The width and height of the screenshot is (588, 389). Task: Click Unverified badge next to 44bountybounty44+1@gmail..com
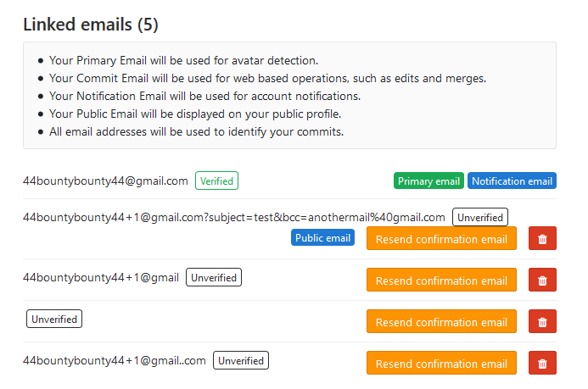[x=241, y=360]
